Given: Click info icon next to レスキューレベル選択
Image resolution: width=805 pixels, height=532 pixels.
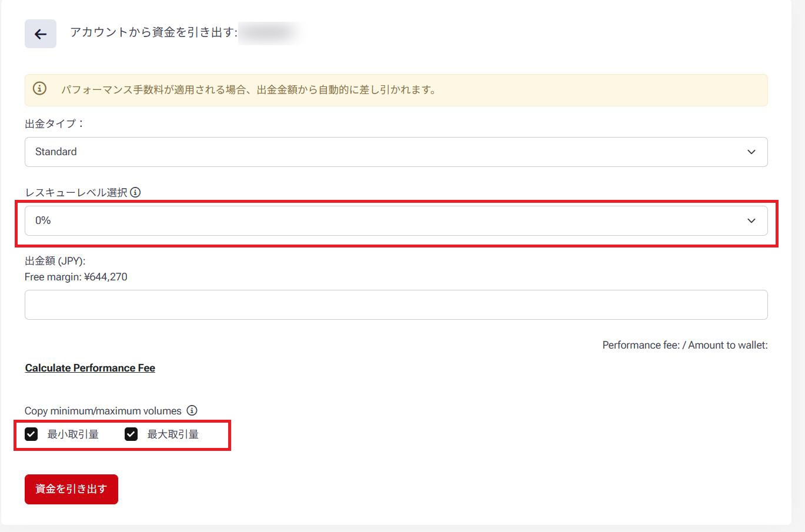Looking at the screenshot, I should 135,192.
